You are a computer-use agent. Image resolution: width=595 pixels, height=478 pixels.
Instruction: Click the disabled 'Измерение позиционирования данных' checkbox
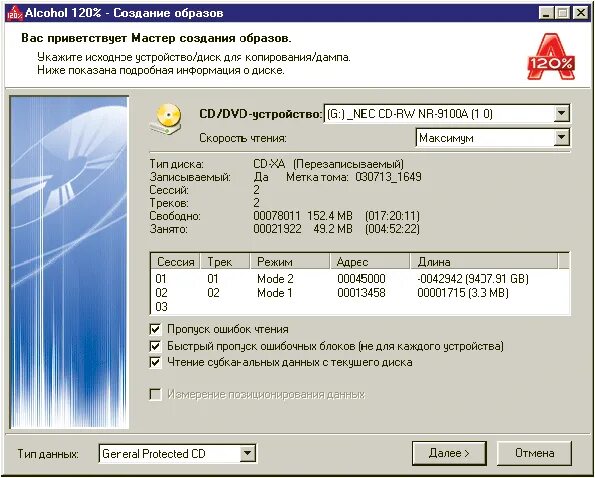click(155, 395)
